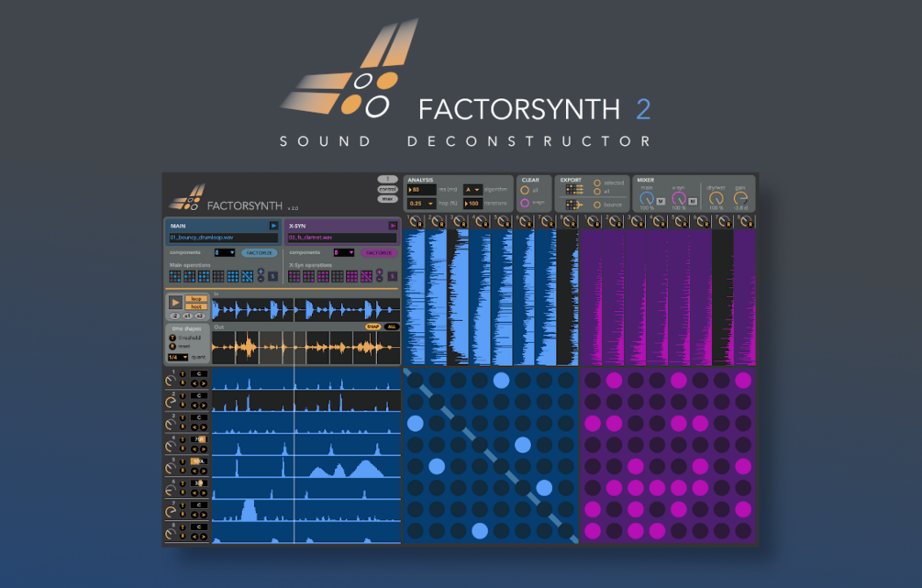
Task: Click the dry/wet knob in Mixer
Action: (716, 199)
